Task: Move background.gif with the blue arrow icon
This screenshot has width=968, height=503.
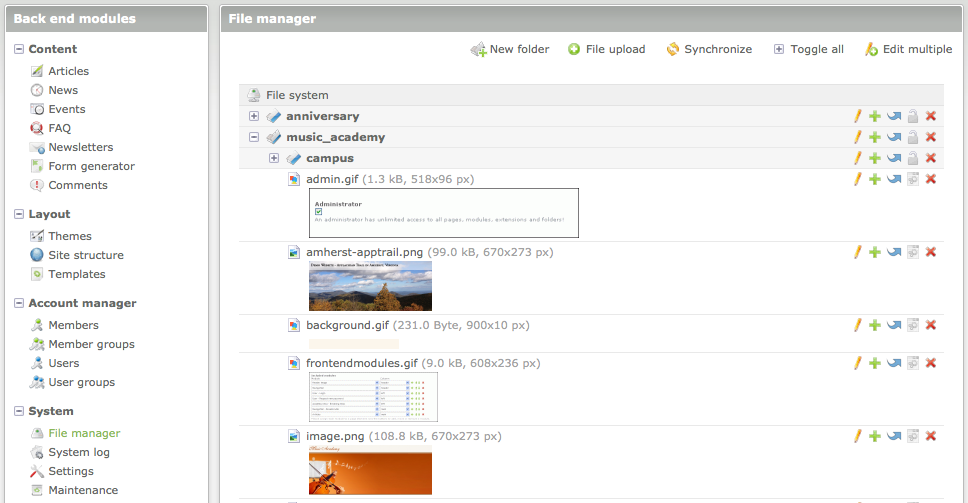Action: (x=894, y=325)
